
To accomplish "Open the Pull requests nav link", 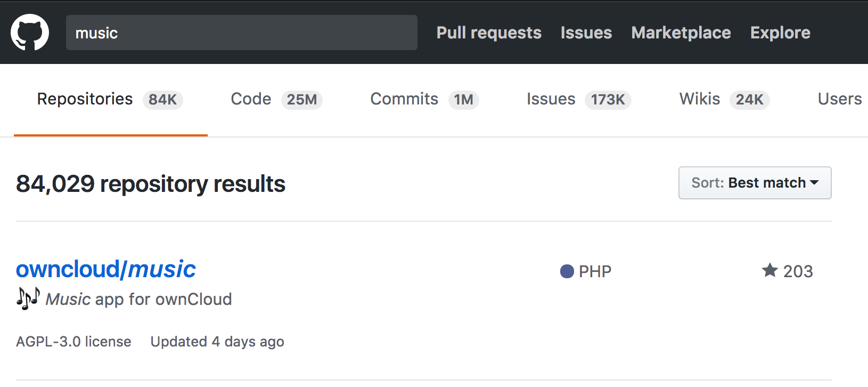I will pyautogui.click(x=489, y=33).
